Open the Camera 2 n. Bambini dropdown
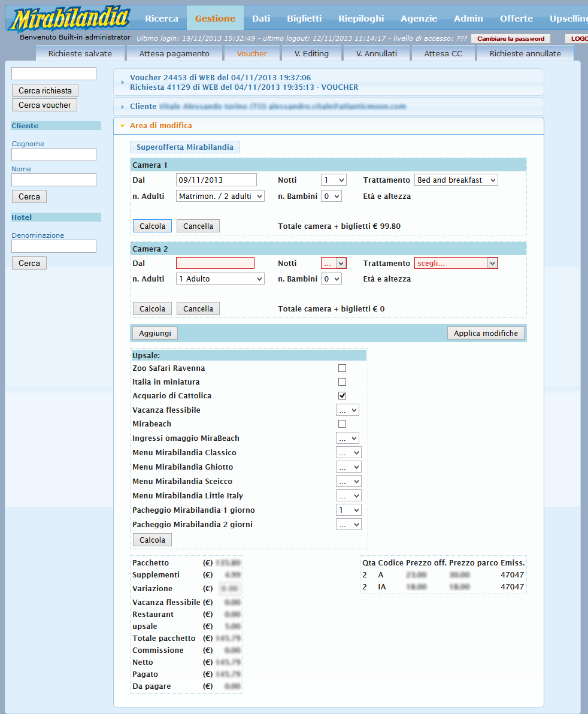 (x=331, y=279)
